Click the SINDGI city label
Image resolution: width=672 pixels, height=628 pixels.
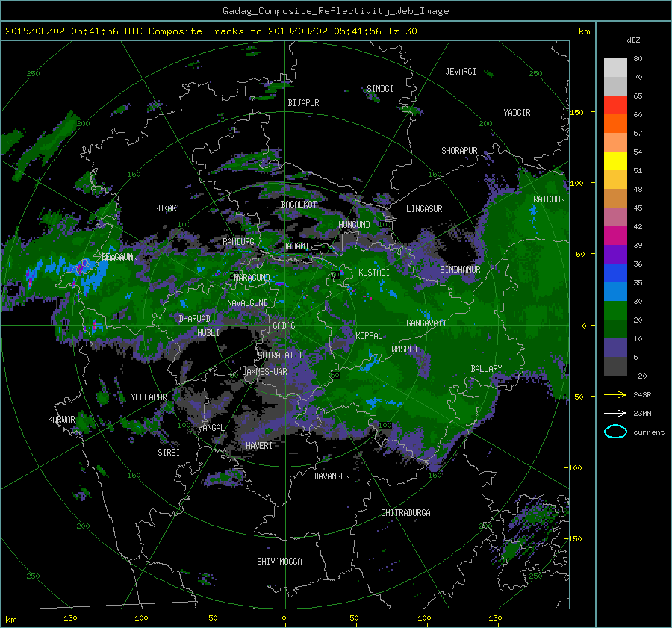click(x=380, y=89)
